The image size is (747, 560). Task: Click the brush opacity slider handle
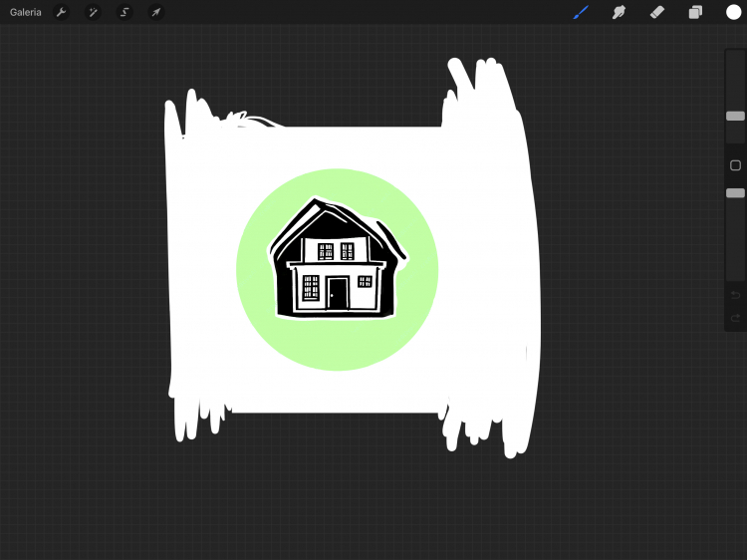pyautogui.click(x=735, y=192)
